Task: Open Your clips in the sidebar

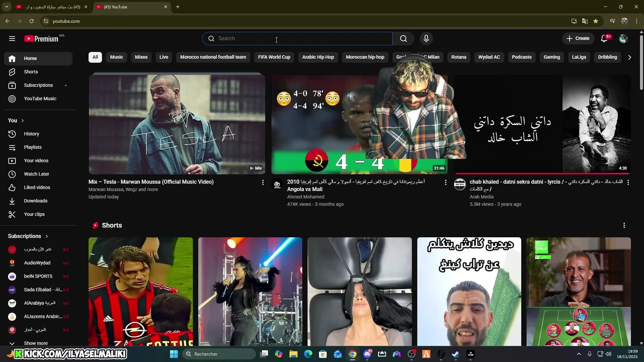Action: click(38, 214)
